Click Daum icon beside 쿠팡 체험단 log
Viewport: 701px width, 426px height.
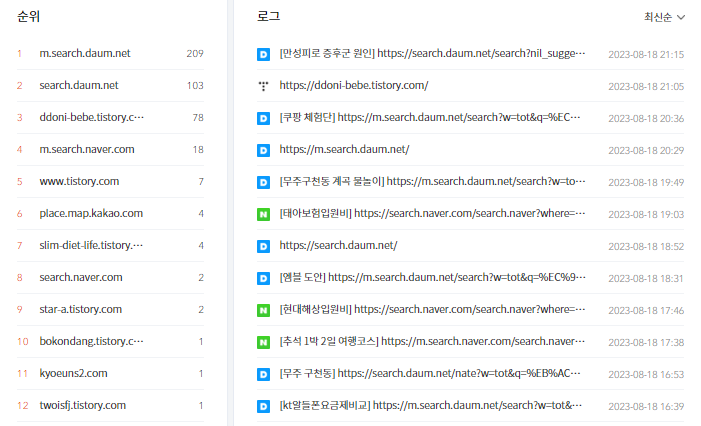coord(263,118)
